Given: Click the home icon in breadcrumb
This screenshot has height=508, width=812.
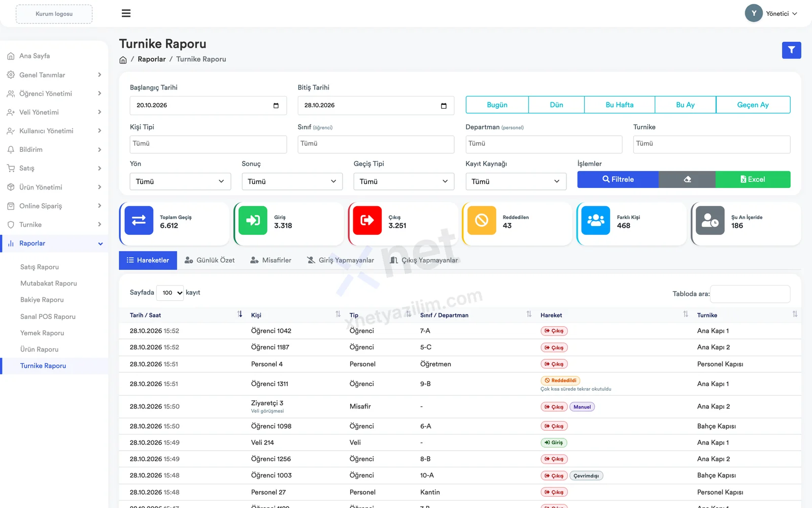Looking at the screenshot, I should click(x=123, y=59).
